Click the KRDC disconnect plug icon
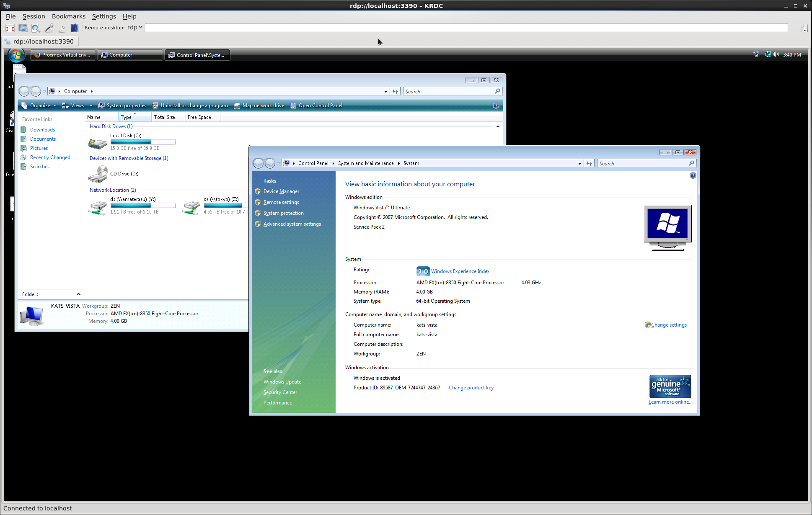 (x=62, y=28)
